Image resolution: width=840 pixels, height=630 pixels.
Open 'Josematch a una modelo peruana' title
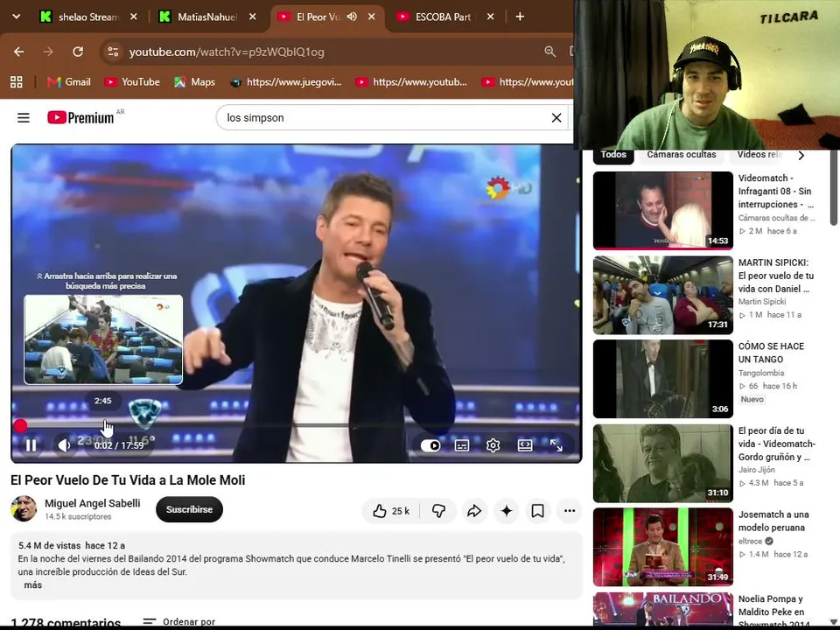tap(773, 521)
